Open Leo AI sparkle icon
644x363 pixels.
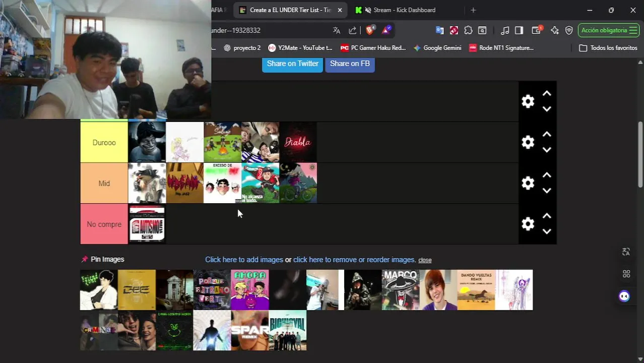(555, 30)
